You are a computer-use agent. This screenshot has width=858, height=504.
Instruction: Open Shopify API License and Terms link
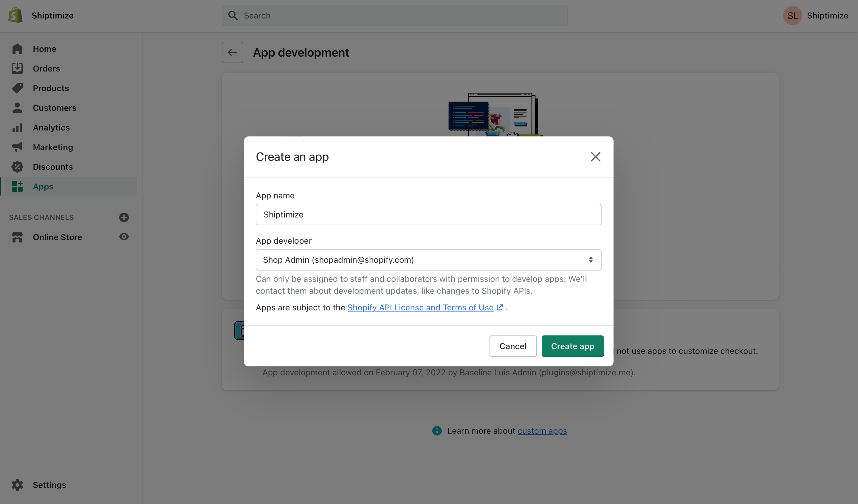click(x=420, y=307)
